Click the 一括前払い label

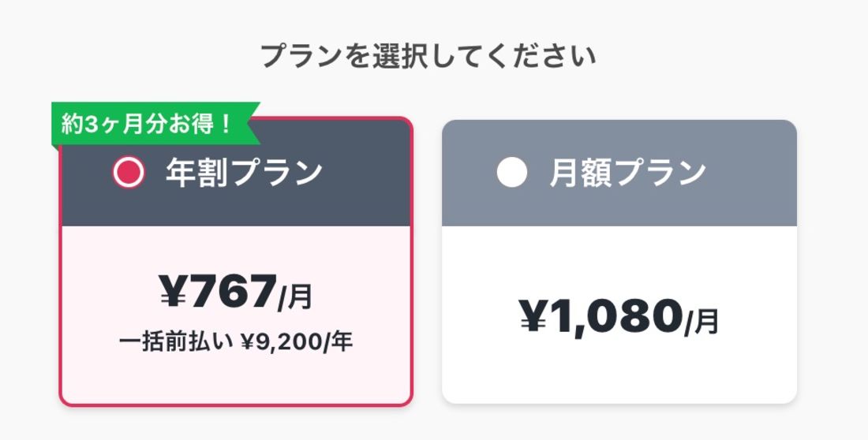[176, 342]
